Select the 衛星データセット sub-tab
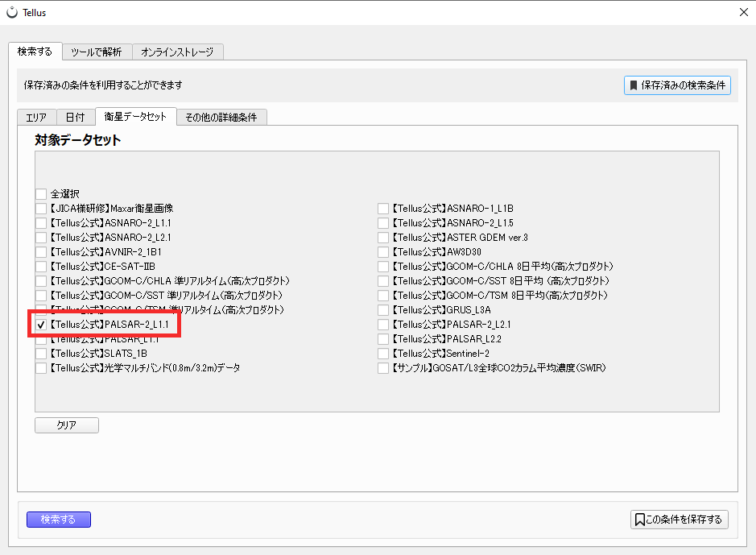This screenshot has width=756, height=555. (x=135, y=116)
